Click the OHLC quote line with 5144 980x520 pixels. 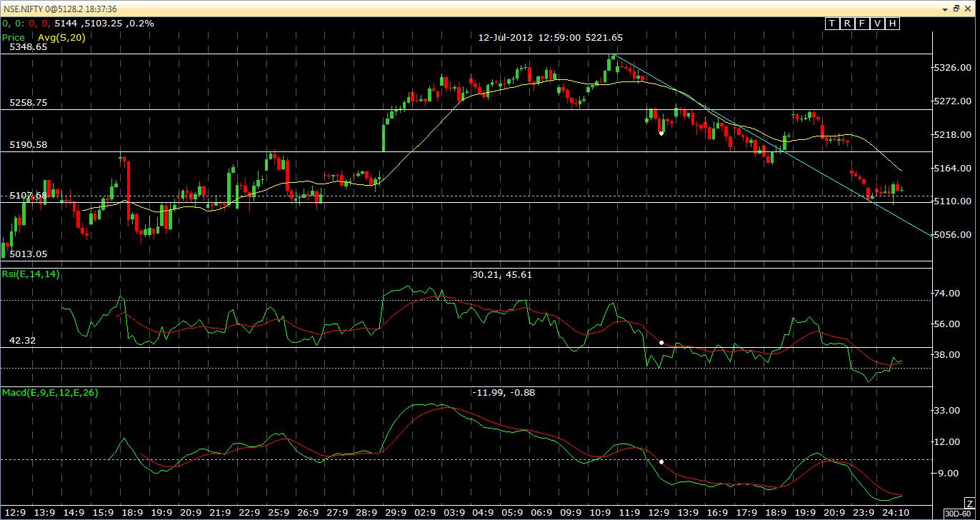coord(78,24)
